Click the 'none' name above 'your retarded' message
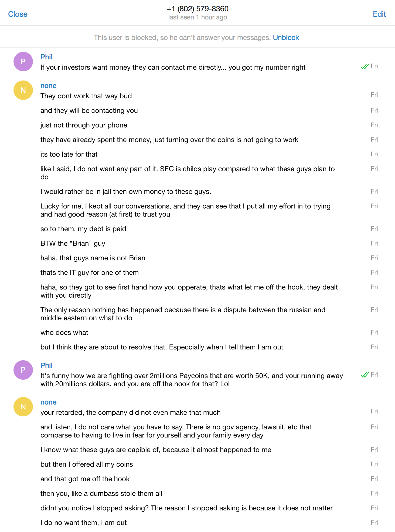 pyautogui.click(x=49, y=402)
